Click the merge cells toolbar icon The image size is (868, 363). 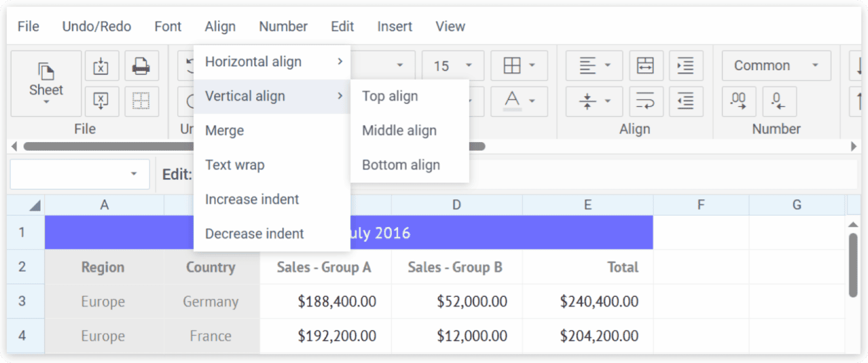coord(646,66)
